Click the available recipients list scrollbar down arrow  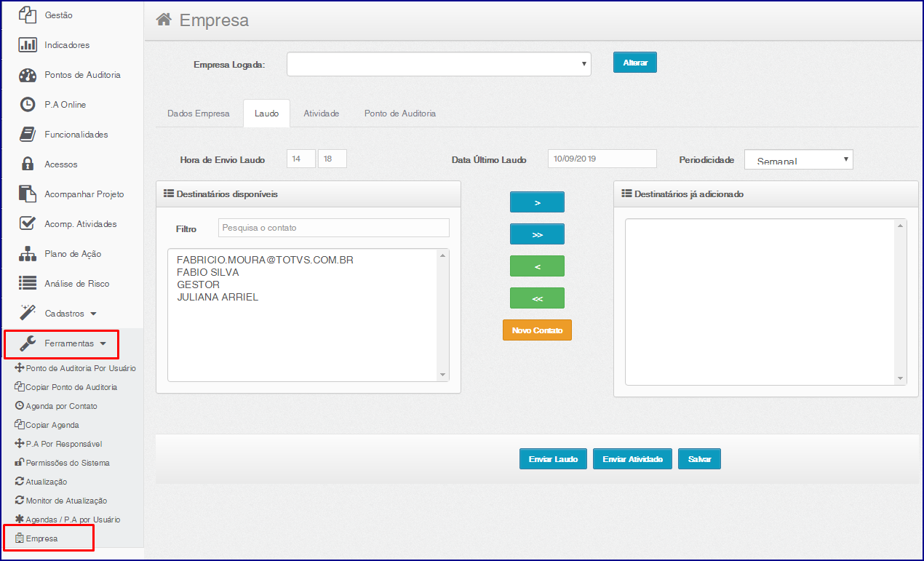click(x=442, y=375)
